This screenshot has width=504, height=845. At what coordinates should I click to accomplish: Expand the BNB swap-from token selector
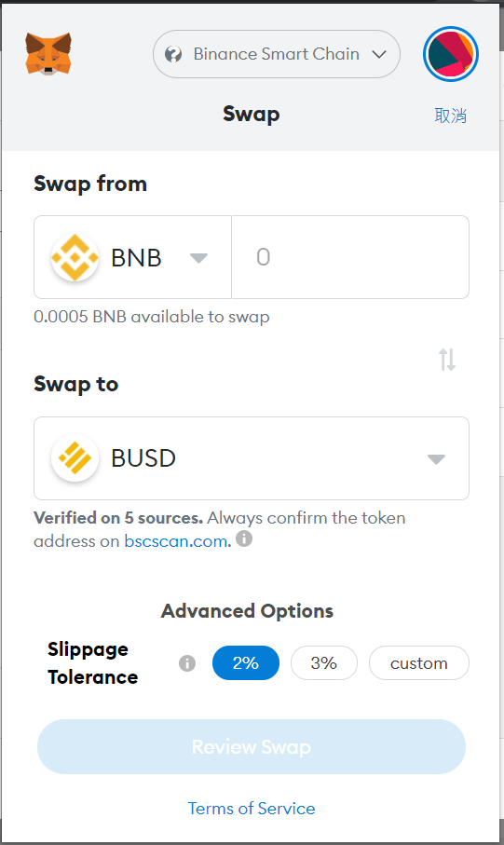click(x=132, y=257)
